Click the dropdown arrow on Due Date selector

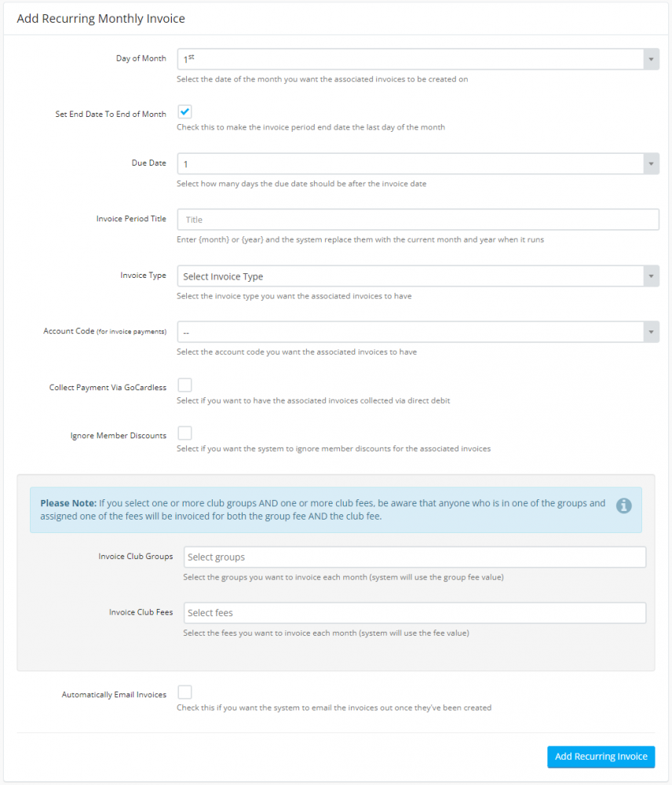651,163
